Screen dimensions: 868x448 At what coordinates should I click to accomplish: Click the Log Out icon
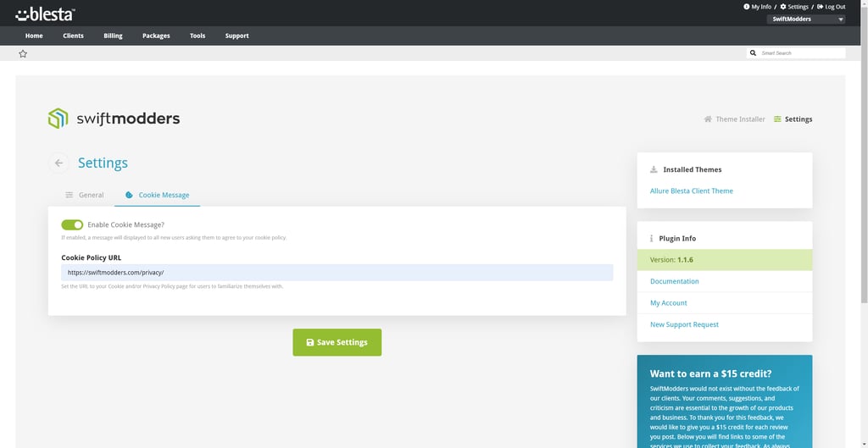(820, 7)
